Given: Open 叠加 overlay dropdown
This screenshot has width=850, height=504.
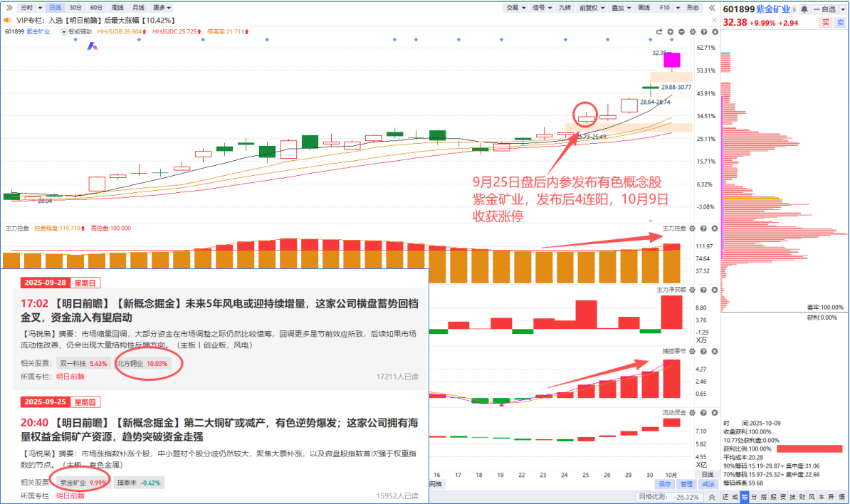Looking at the screenshot, I should (621, 8).
